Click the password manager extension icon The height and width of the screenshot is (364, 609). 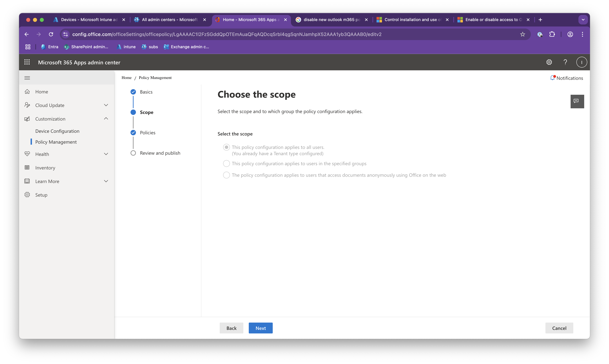(x=540, y=34)
